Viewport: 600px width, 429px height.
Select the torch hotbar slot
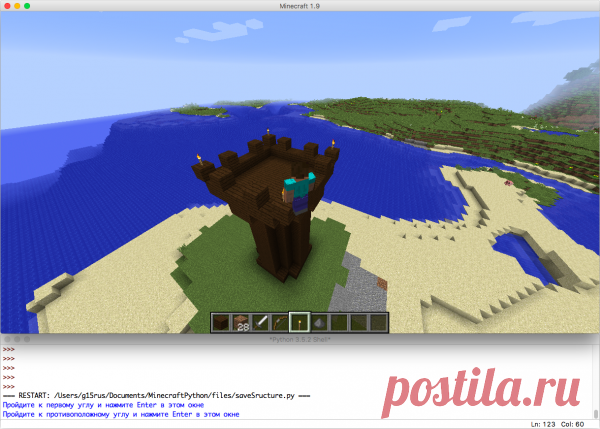300,323
